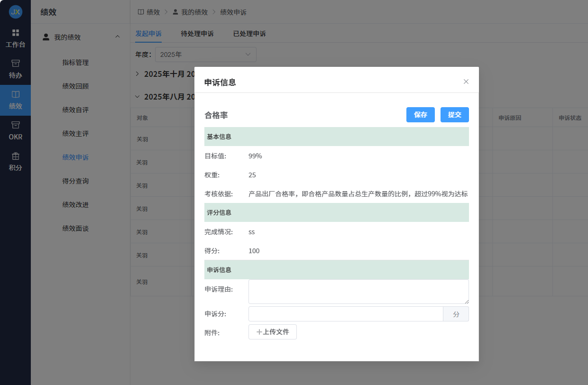Switch to the 已处理申诉 tab

point(249,34)
